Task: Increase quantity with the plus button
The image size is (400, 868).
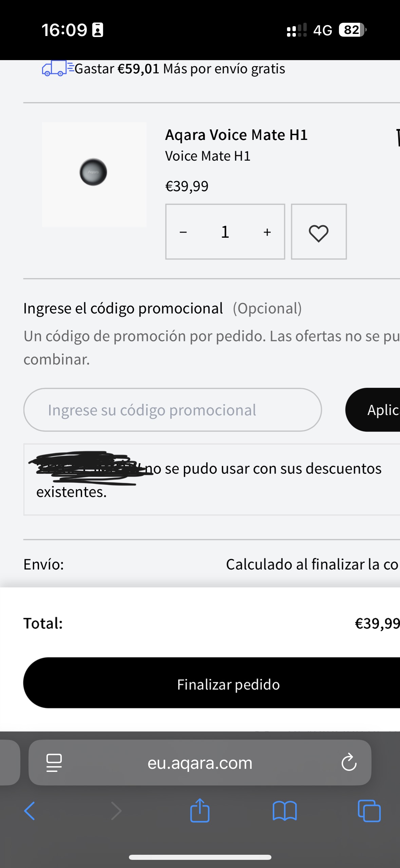Action: point(267,232)
